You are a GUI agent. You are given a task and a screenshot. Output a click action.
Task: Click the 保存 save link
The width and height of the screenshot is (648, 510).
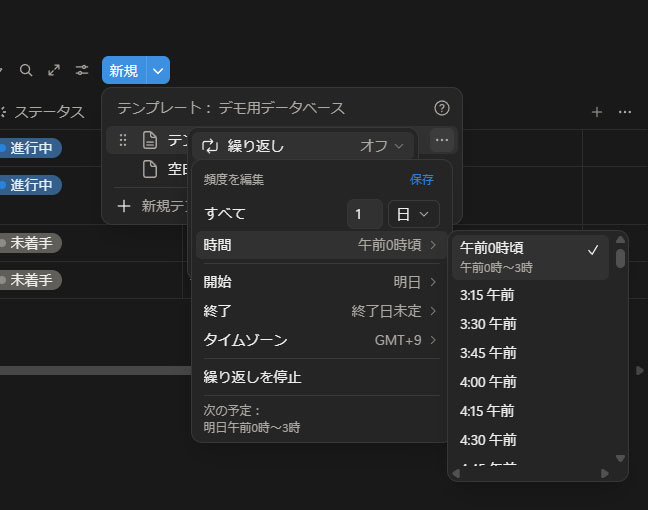coord(421,180)
